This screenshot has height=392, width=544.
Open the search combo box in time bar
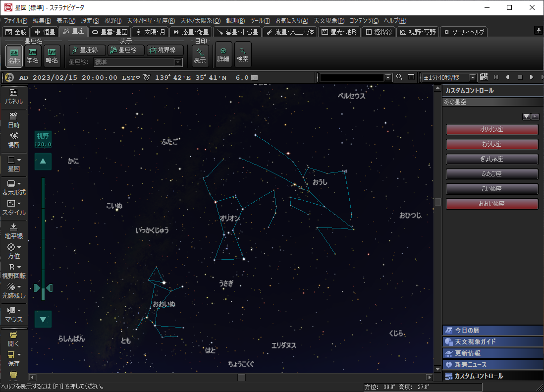pos(388,77)
